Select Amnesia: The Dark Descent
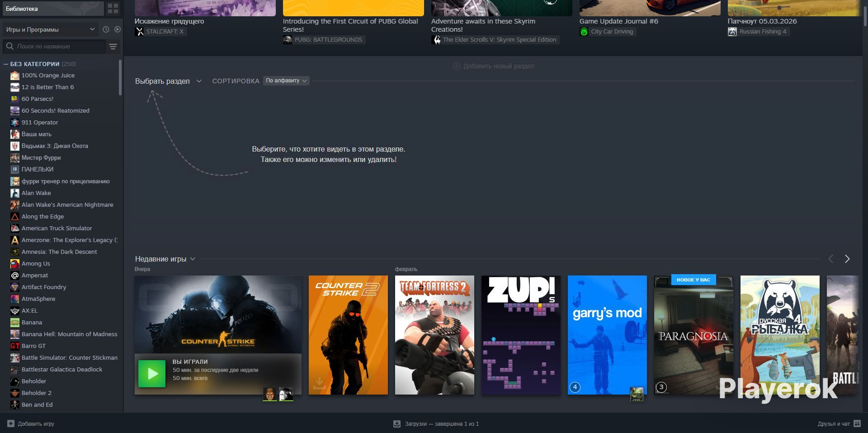The width and height of the screenshot is (868, 433). click(59, 252)
